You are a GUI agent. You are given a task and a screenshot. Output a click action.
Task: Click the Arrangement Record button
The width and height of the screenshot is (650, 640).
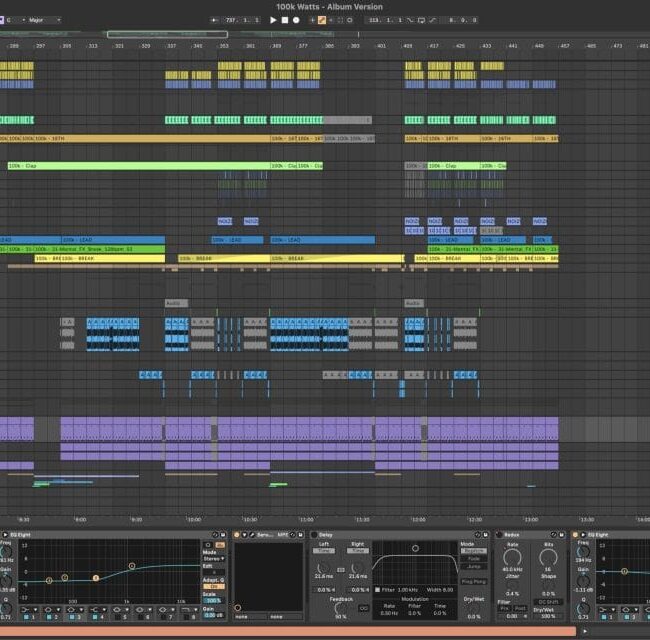click(x=296, y=20)
